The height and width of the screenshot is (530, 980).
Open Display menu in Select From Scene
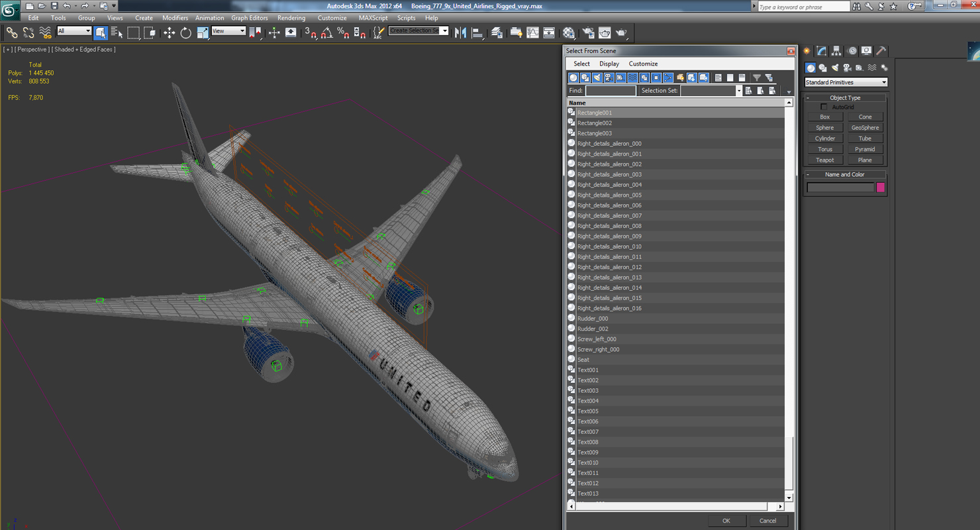[x=609, y=64]
